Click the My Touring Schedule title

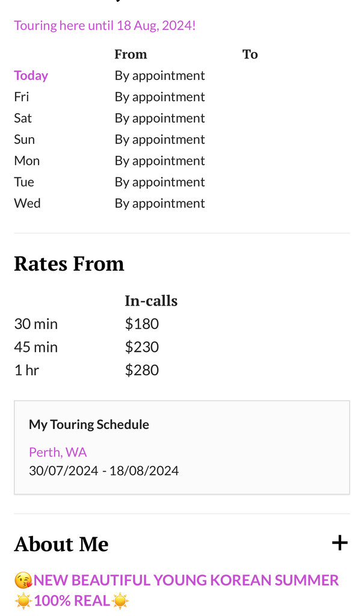pyautogui.click(x=89, y=424)
